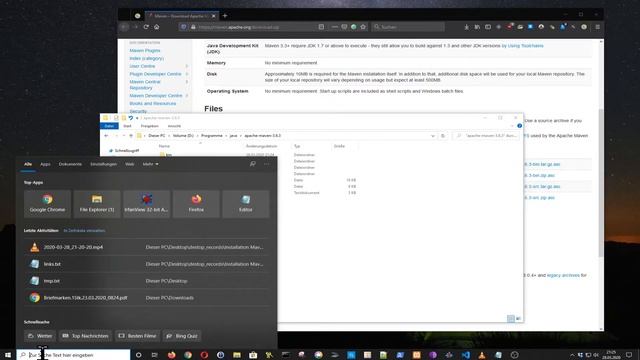This screenshot has width=640, height=360.
Task: Open recent Briefmarken PDF file
Action: tap(147, 298)
